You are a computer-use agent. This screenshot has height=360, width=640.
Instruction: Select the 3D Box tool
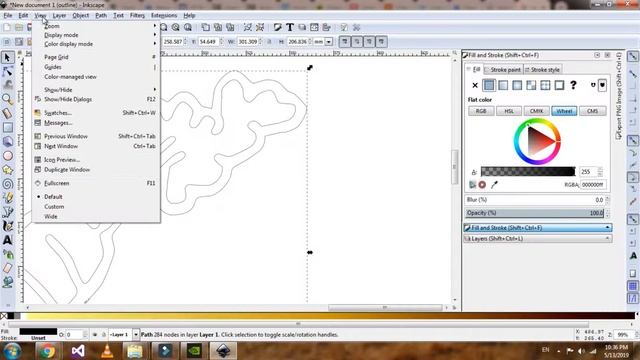(7, 142)
